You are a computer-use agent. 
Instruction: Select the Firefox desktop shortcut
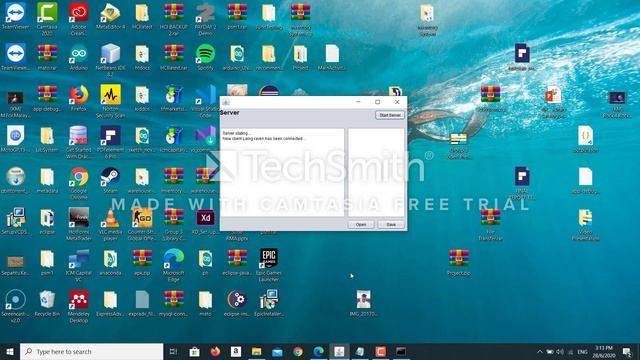pyautogui.click(x=78, y=98)
